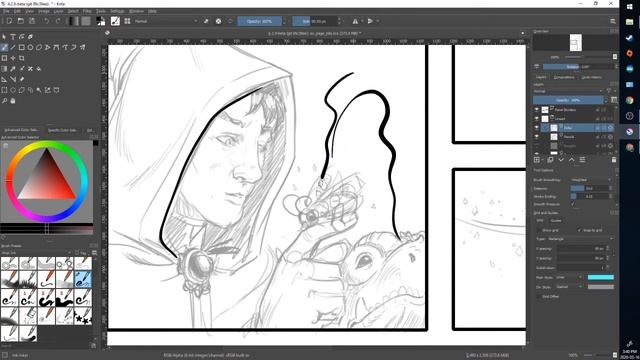Duplicate layer button in Layers panel
The width and height of the screenshot is (640, 360).
[550, 160]
